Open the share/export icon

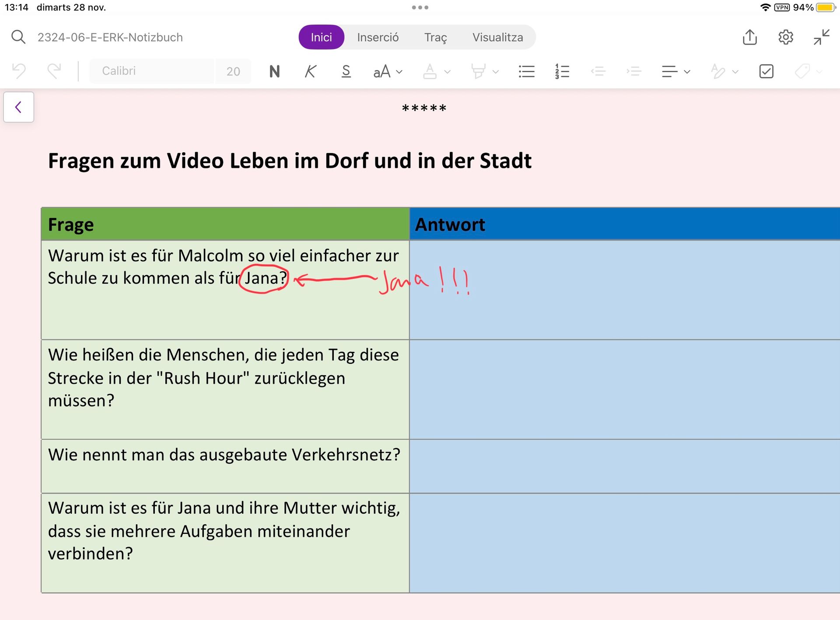[x=749, y=37]
